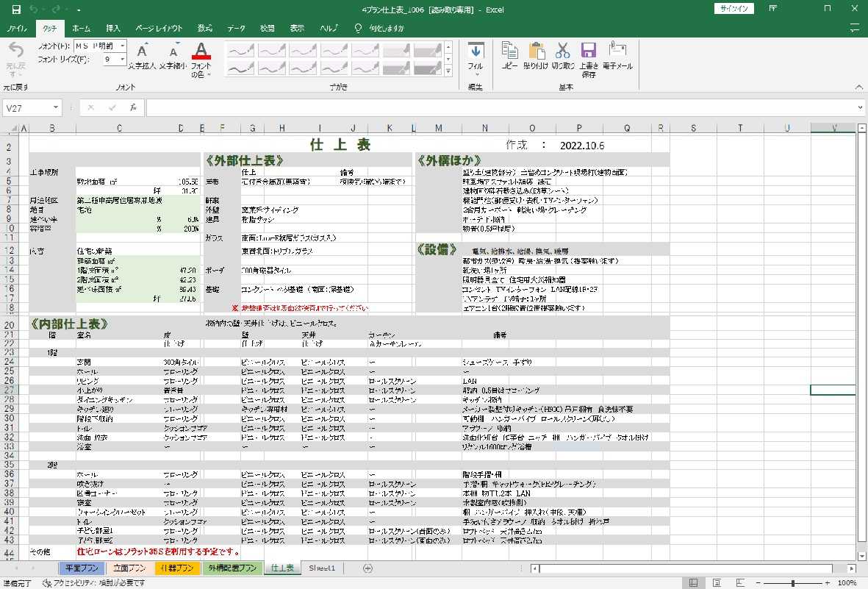This screenshot has width=868, height=589.
Task: Open the Data (データ) ribbon tab
Action: [236, 28]
